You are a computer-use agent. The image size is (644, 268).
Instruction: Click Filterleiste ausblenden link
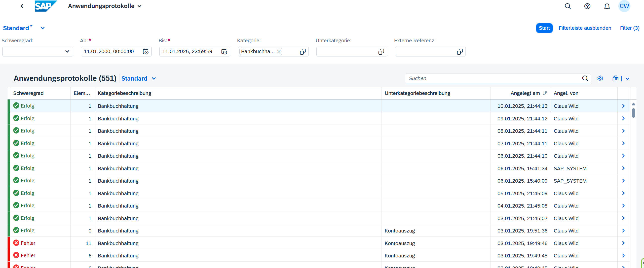(x=585, y=28)
